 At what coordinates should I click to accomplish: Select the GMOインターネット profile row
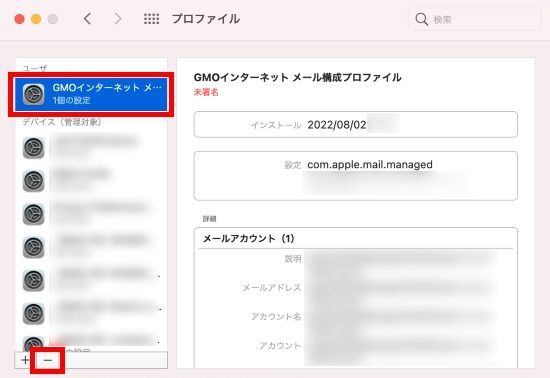coord(91,94)
